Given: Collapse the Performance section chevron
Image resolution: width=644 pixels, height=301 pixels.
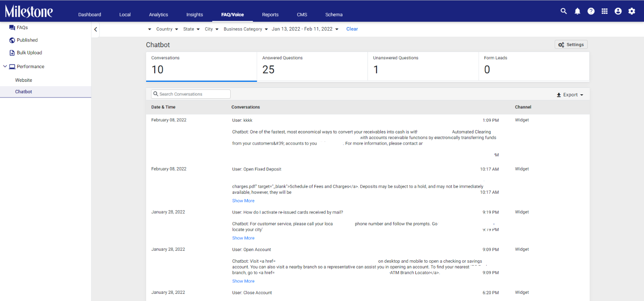Looking at the screenshot, I should coord(5,66).
